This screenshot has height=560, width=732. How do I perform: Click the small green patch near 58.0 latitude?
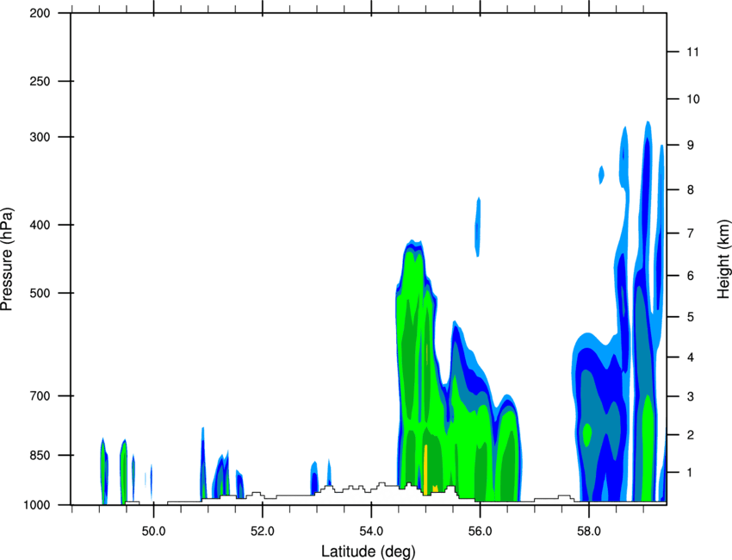587,434
